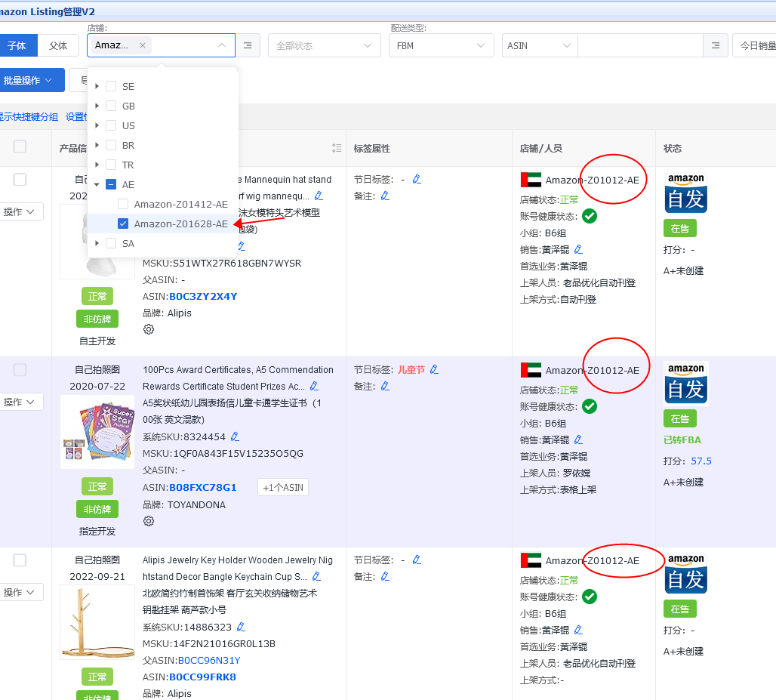Check the BR site checkbox

pyautogui.click(x=112, y=145)
